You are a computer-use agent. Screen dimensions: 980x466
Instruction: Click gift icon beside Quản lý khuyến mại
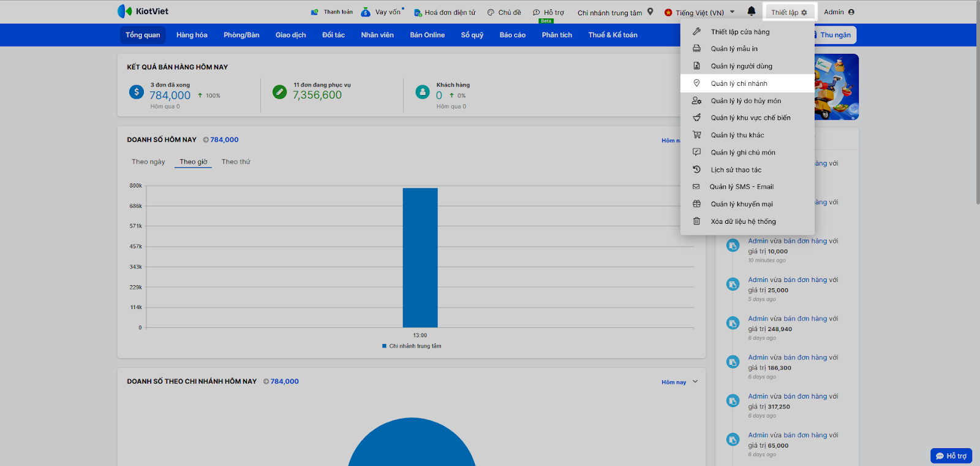[x=696, y=204]
